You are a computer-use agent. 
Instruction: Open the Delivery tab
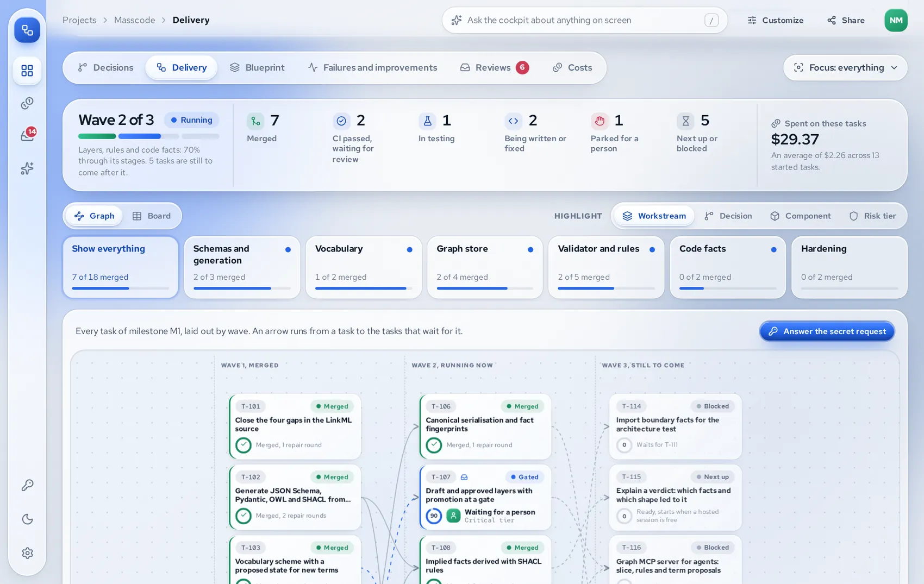coord(182,67)
